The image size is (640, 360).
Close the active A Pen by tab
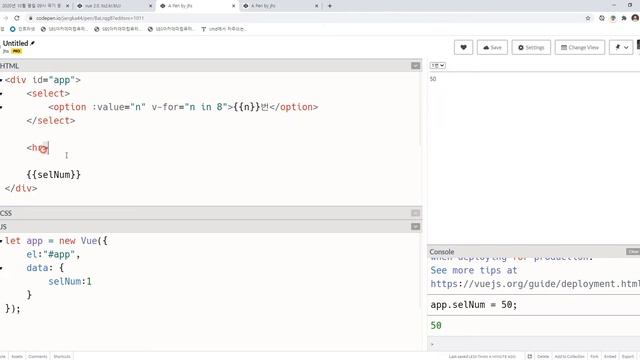pos(233,6)
